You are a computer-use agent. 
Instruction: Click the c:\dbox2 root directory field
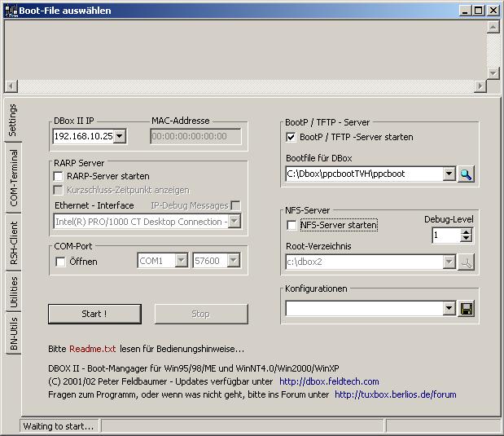point(364,262)
